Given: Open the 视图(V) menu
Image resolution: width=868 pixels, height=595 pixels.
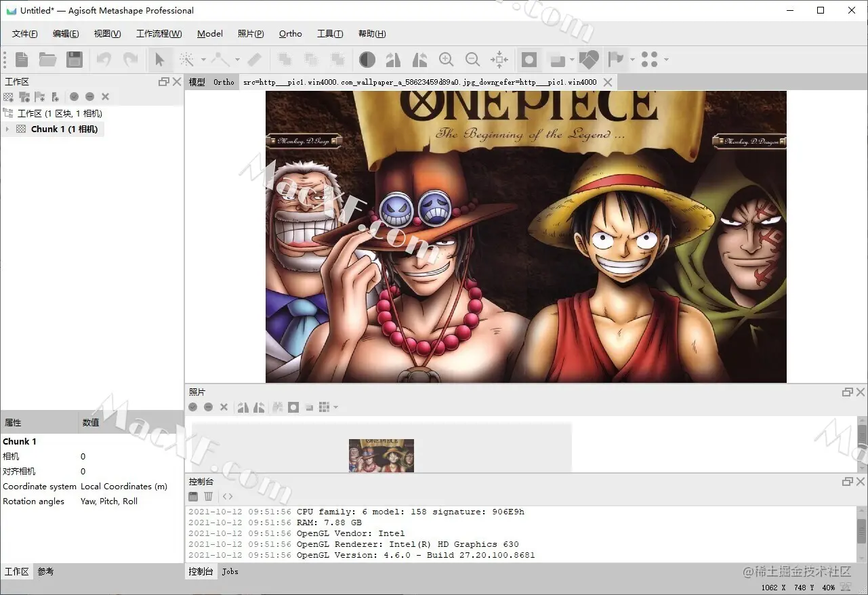Looking at the screenshot, I should [107, 34].
